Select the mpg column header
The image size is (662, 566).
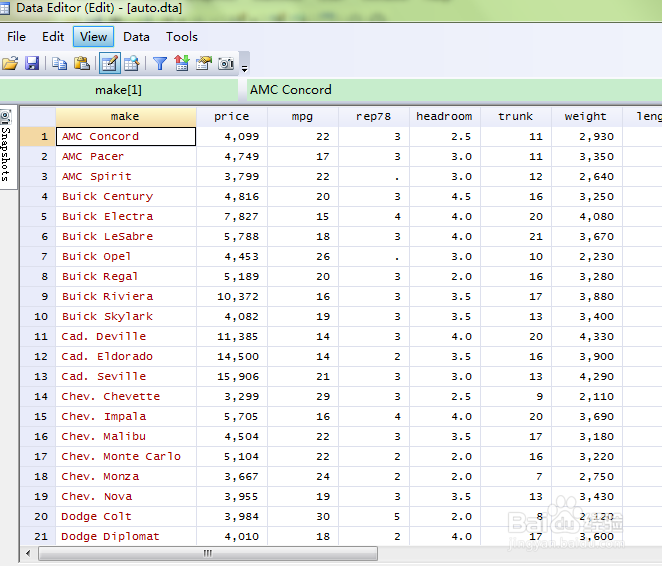click(x=303, y=116)
